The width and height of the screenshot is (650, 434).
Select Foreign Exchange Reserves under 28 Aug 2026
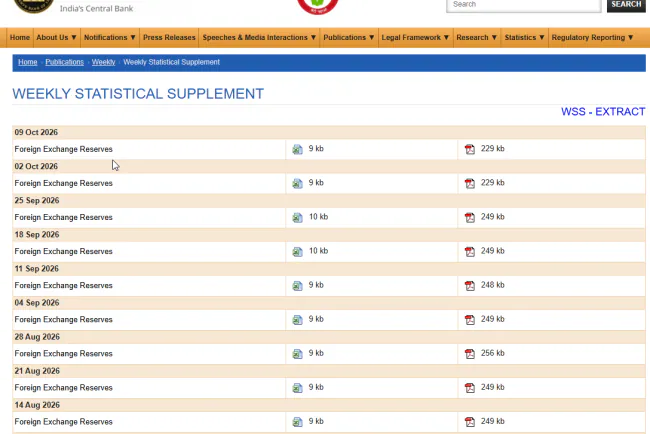click(63, 354)
